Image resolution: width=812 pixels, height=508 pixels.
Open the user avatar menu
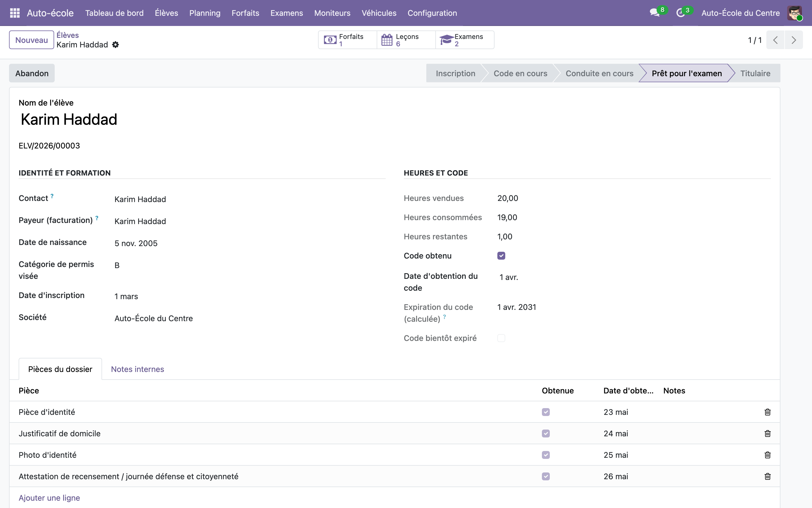click(x=795, y=13)
